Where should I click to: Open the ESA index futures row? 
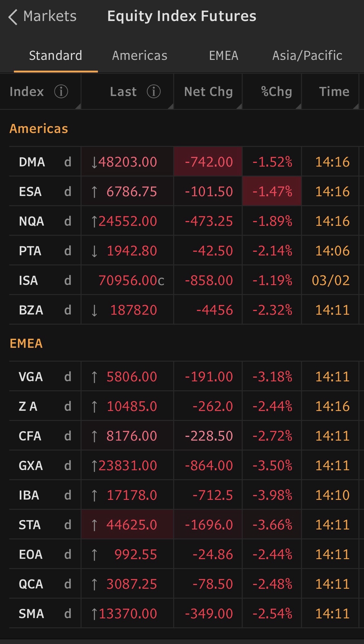click(x=30, y=192)
